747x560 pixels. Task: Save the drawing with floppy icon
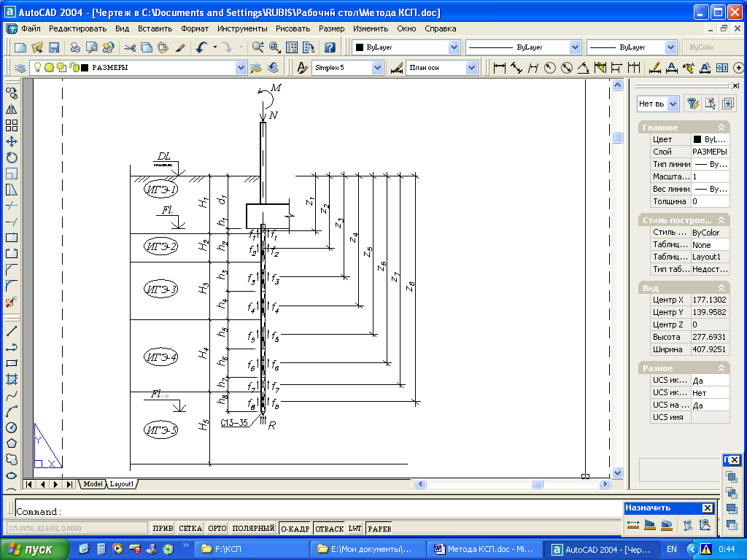(54, 47)
